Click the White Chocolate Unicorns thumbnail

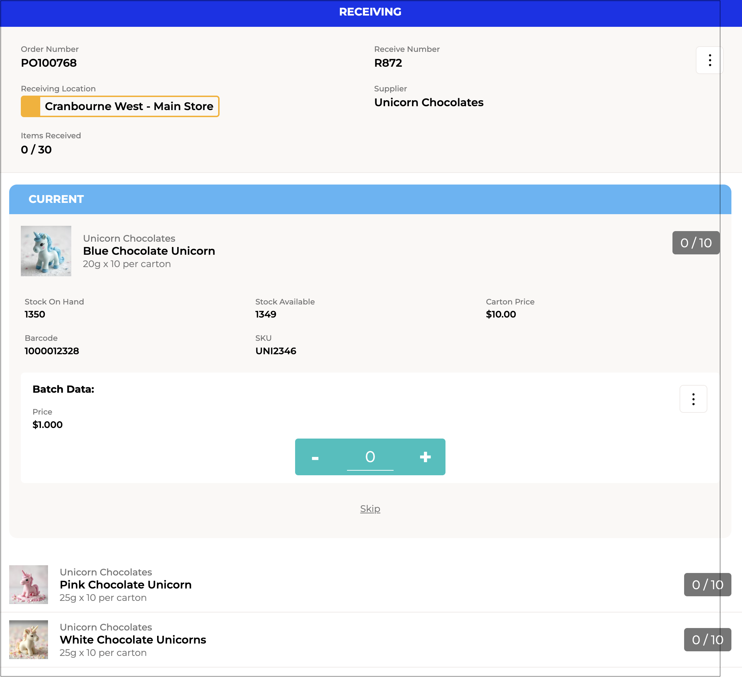pos(28,639)
